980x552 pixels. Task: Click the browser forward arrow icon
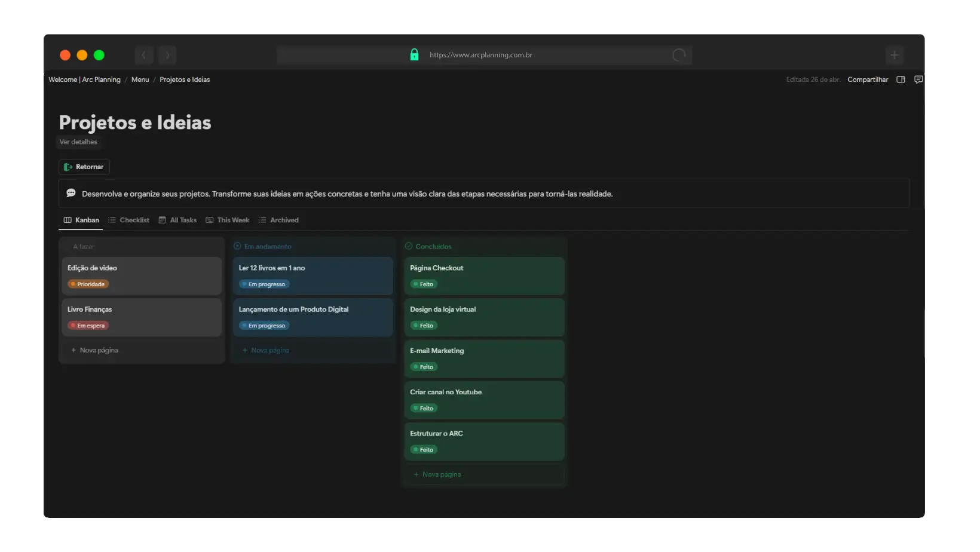coord(167,55)
